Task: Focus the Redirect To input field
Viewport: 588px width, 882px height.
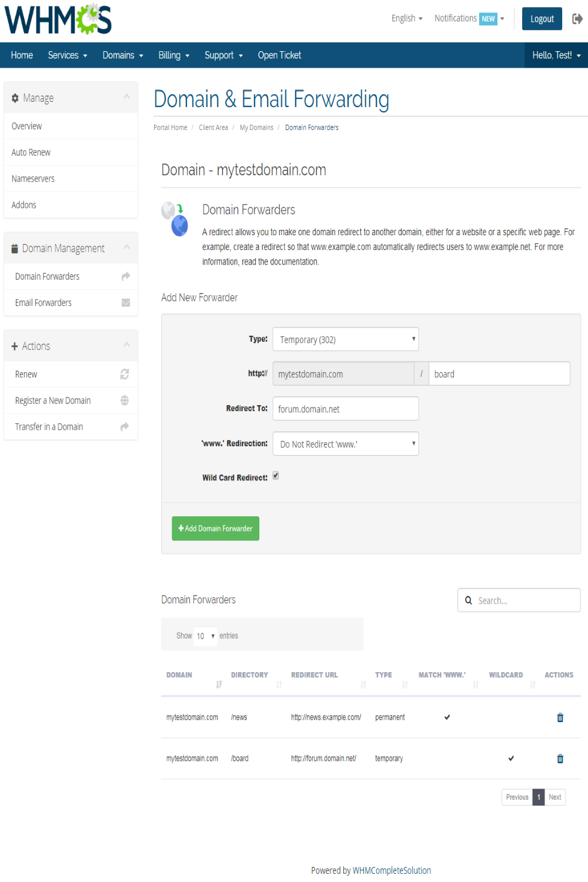Action: click(x=345, y=409)
